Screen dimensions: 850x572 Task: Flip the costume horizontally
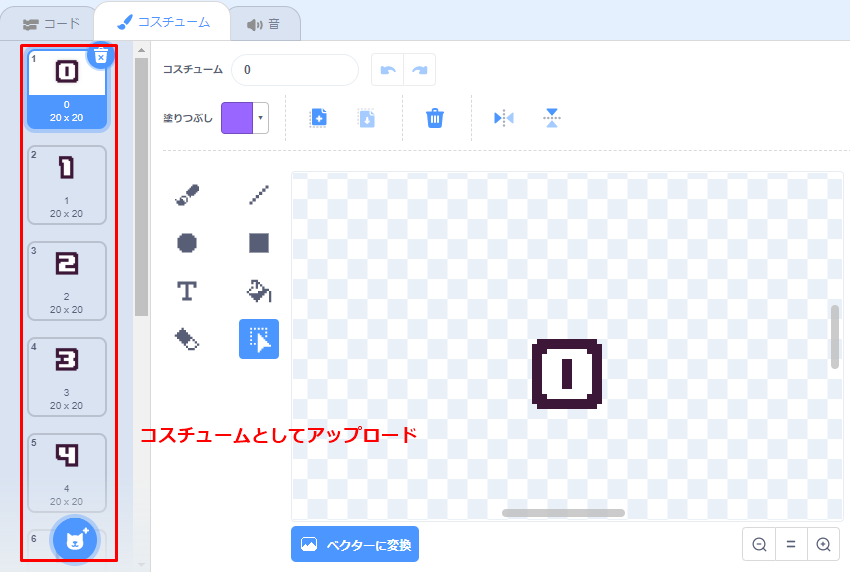[504, 118]
